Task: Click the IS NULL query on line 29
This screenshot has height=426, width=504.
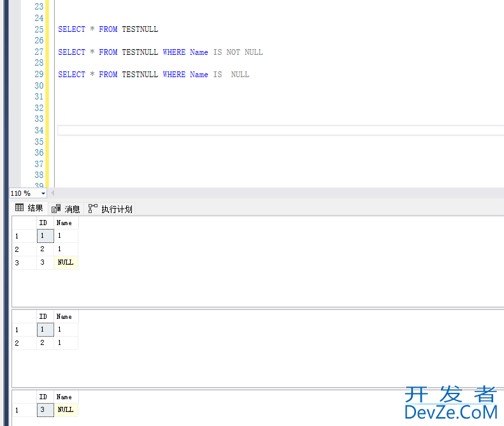Action: (x=154, y=75)
